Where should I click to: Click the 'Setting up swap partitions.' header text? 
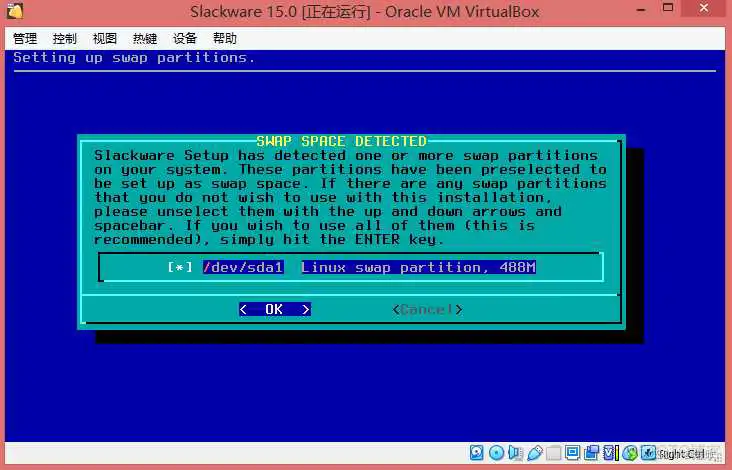click(x=134, y=58)
